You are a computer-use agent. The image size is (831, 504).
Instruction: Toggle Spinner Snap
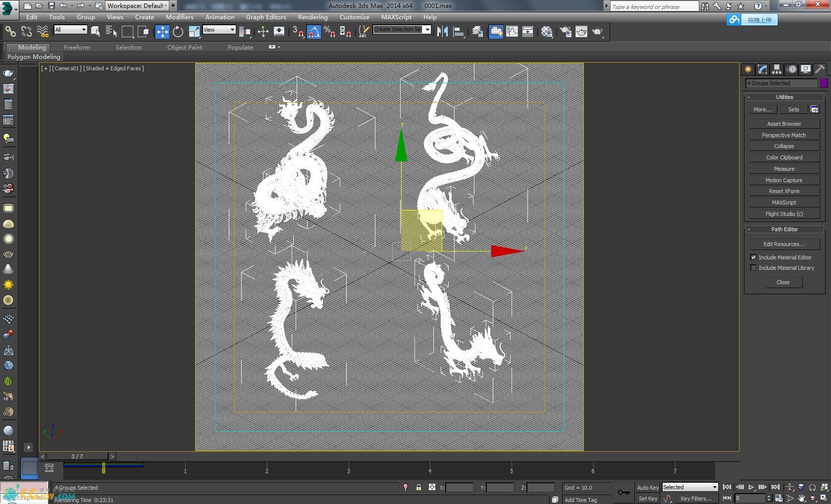(346, 32)
